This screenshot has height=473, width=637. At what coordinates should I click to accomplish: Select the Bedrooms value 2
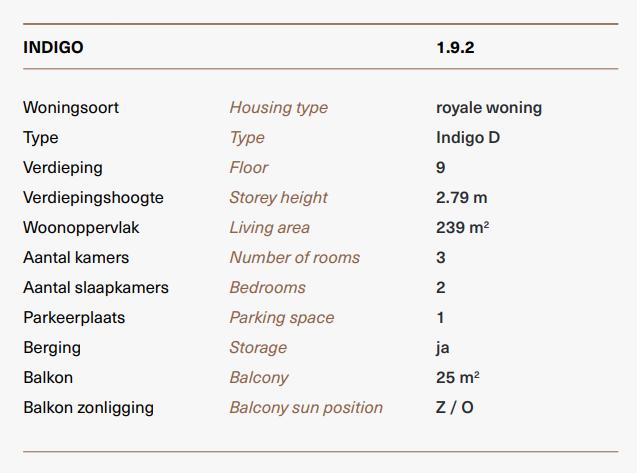(x=441, y=288)
